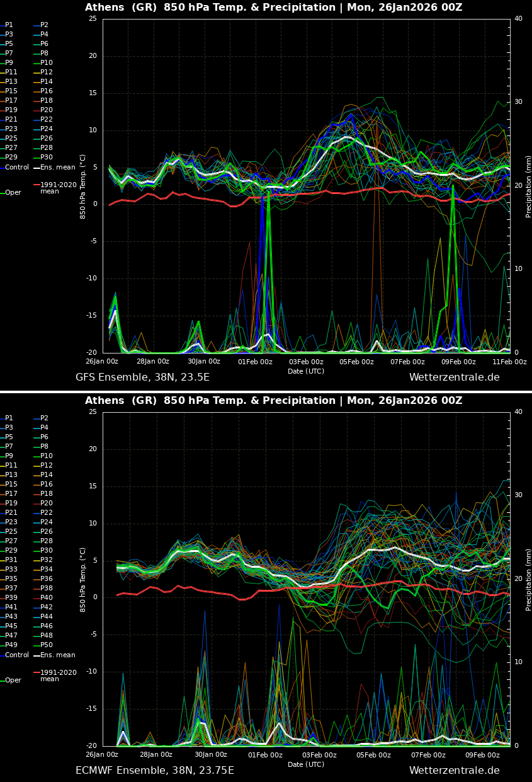Viewport: 532px width, 782px height.
Task: Select the P1 entry in the GFS legend
Action: tap(9, 25)
